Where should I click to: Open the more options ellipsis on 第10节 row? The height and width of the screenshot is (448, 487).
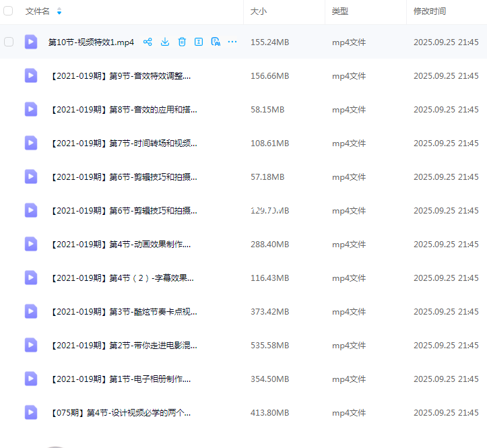(232, 42)
